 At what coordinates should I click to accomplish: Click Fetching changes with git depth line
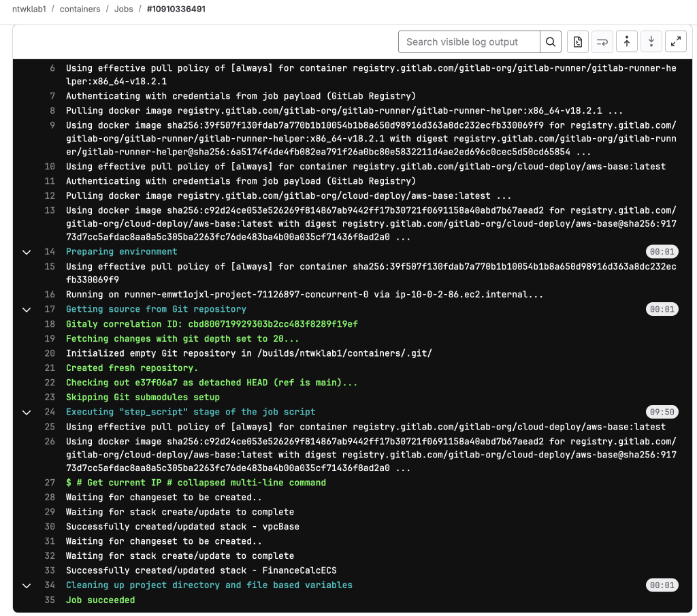click(182, 339)
